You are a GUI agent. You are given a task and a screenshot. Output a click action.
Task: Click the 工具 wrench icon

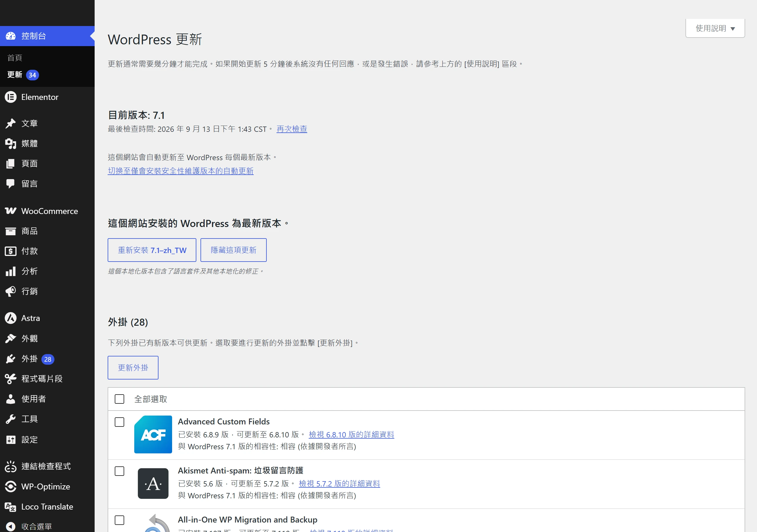point(11,419)
